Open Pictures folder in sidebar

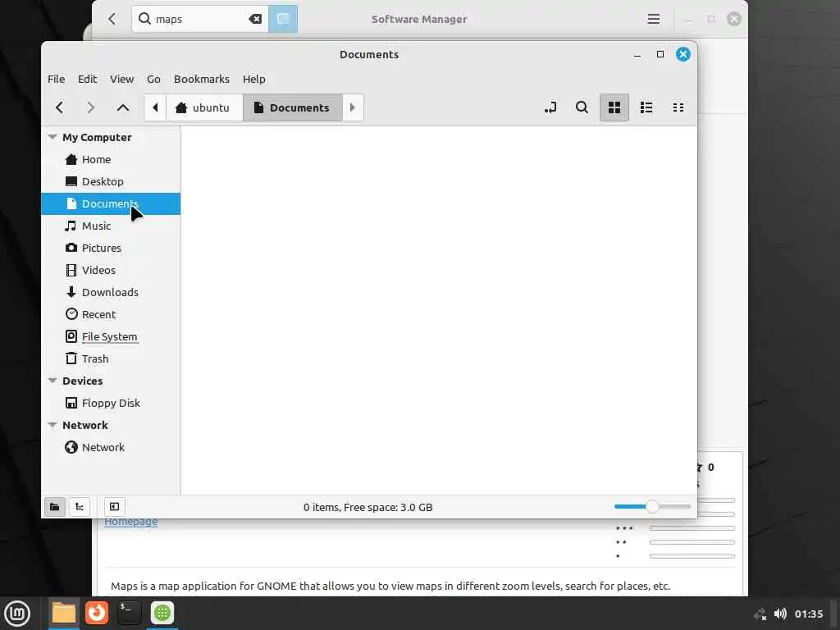coord(111,248)
